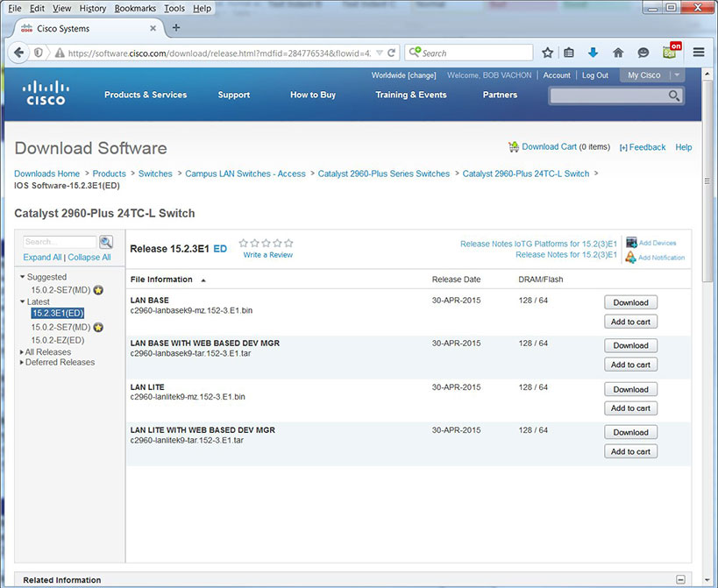The width and height of the screenshot is (718, 588).
Task: Select 15.0.2-EZ(ED) release in tree
Action: [x=58, y=340]
